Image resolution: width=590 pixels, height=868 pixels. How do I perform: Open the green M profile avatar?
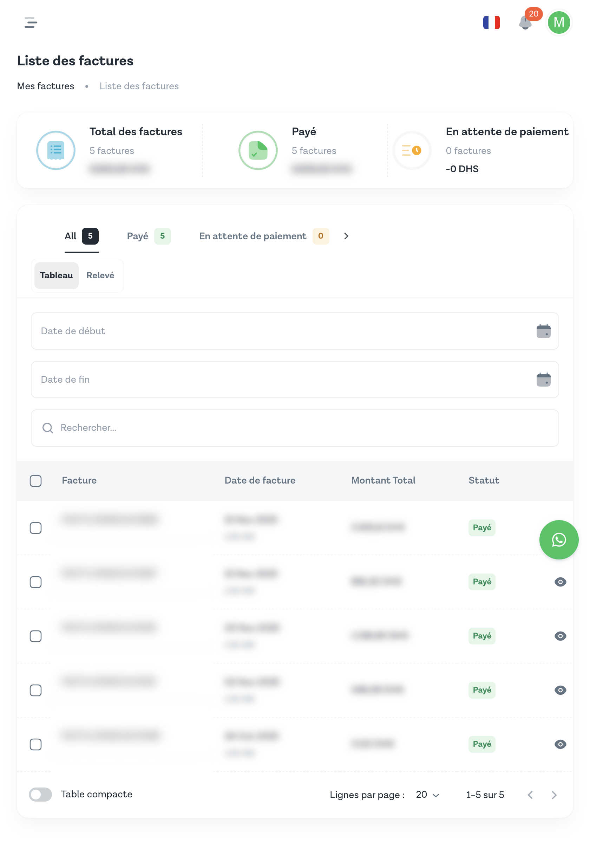pos(558,22)
